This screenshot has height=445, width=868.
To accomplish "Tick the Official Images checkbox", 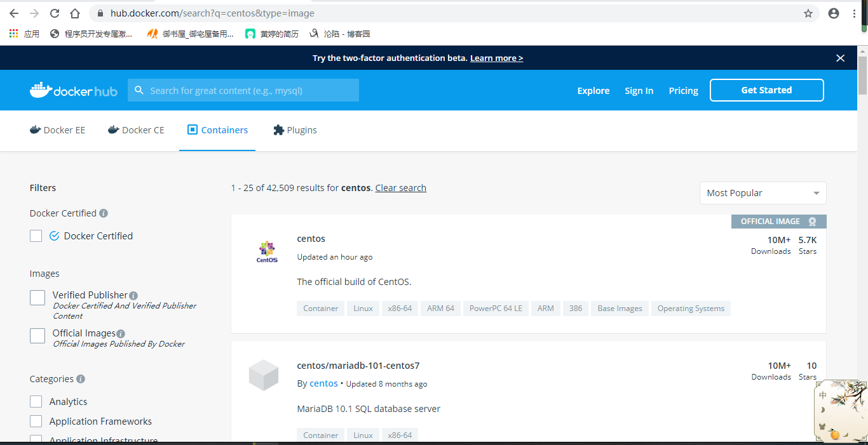I will [37, 335].
